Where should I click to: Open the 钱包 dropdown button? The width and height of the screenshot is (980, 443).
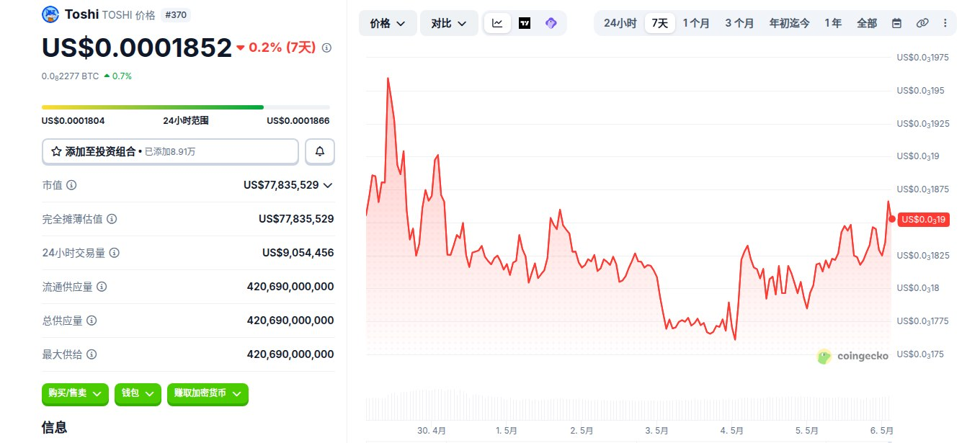click(138, 393)
